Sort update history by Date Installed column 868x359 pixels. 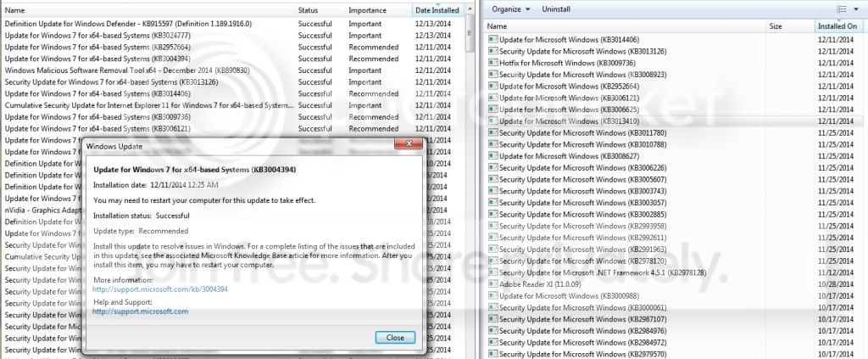click(438, 10)
